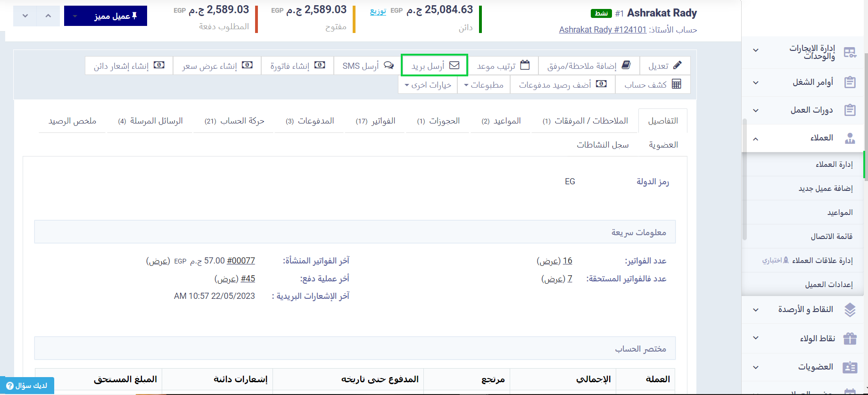
Task: Click the envelope icon for أرسل بريد
Action: point(454,66)
